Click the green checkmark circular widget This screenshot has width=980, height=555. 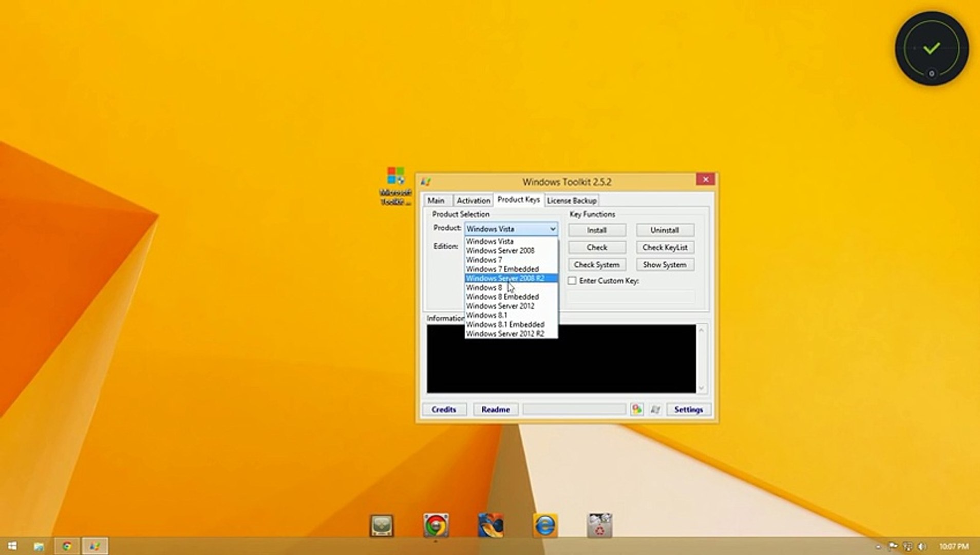pyautogui.click(x=932, y=49)
